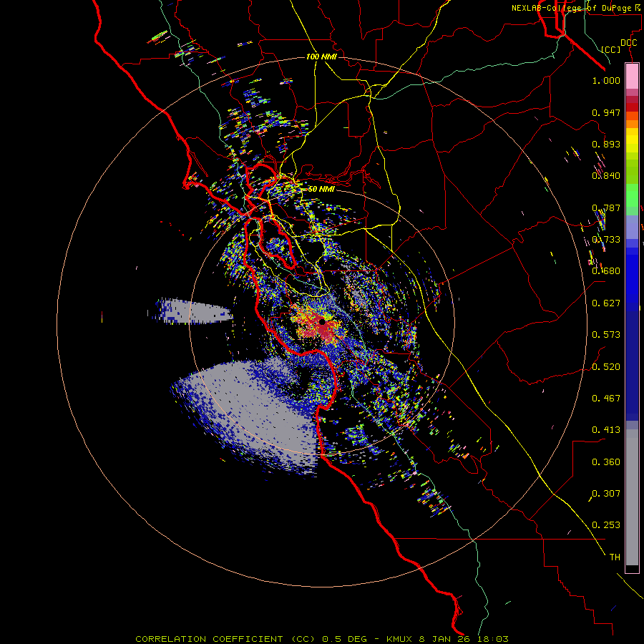Select the 0.253 legend value
Screen dimensions: 644x644
[606, 525]
